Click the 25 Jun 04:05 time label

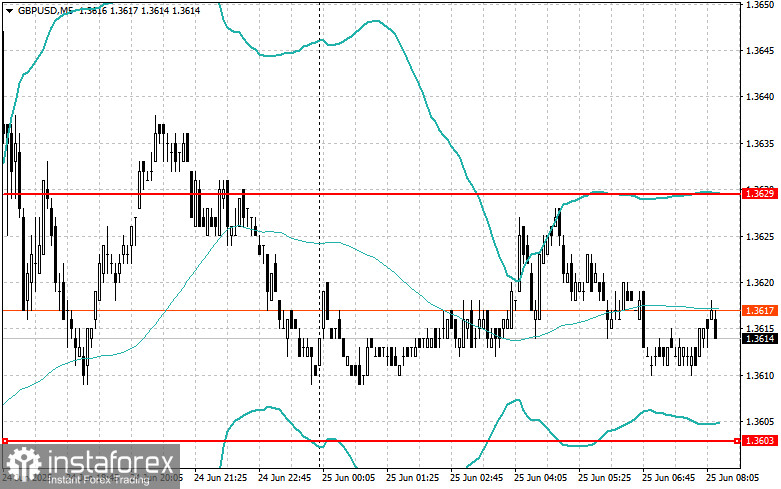pos(540,478)
